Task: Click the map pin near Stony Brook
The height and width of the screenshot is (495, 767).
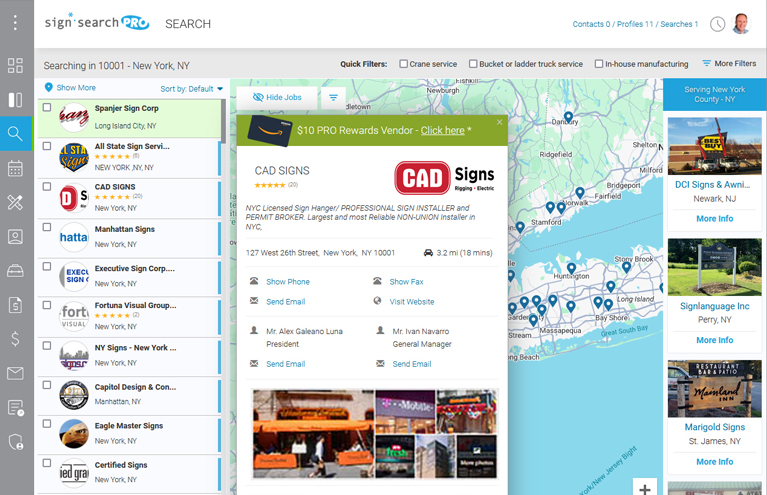Action: pos(627,267)
